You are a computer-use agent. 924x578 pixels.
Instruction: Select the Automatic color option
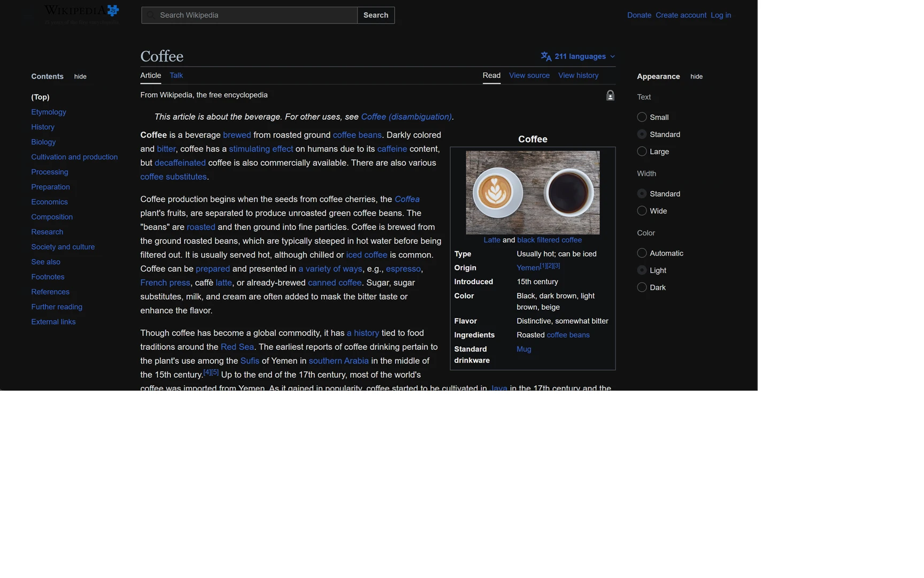click(x=642, y=253)
